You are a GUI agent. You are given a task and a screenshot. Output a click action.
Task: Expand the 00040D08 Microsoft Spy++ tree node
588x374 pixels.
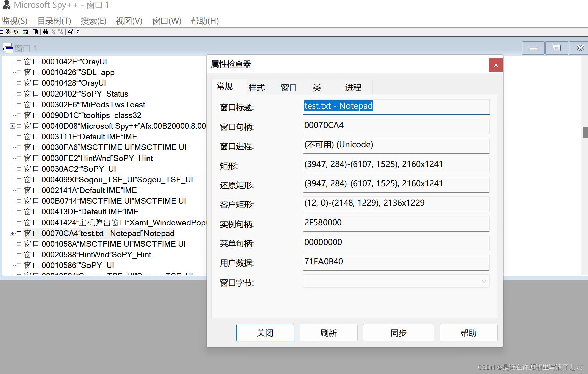click(12, 126)
